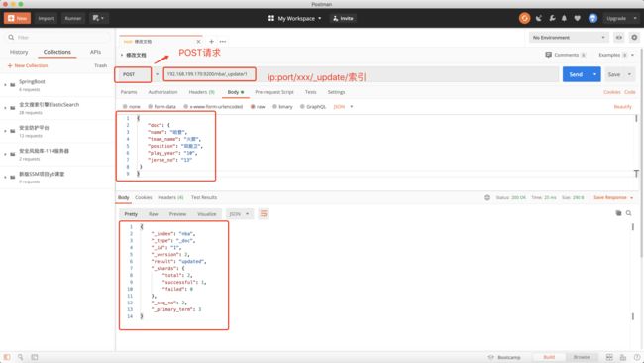Open the request body JSON format dropdown
Image resolution: width=644 pixels, height=363 pixels.
pyautogui.click(x=343, y=107)
